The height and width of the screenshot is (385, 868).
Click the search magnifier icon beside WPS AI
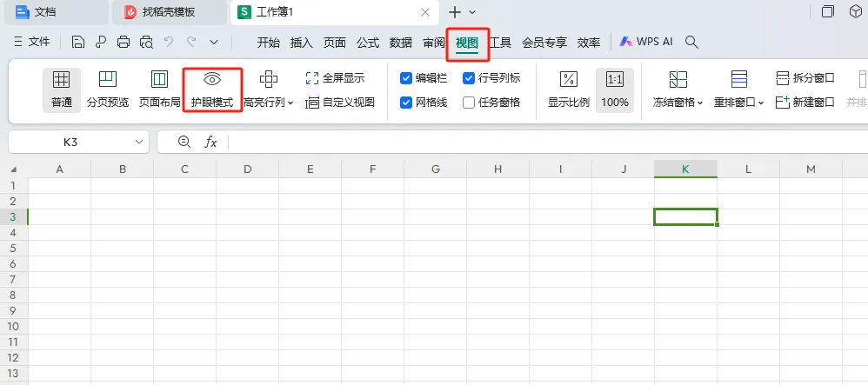click(x=691, y=42)
